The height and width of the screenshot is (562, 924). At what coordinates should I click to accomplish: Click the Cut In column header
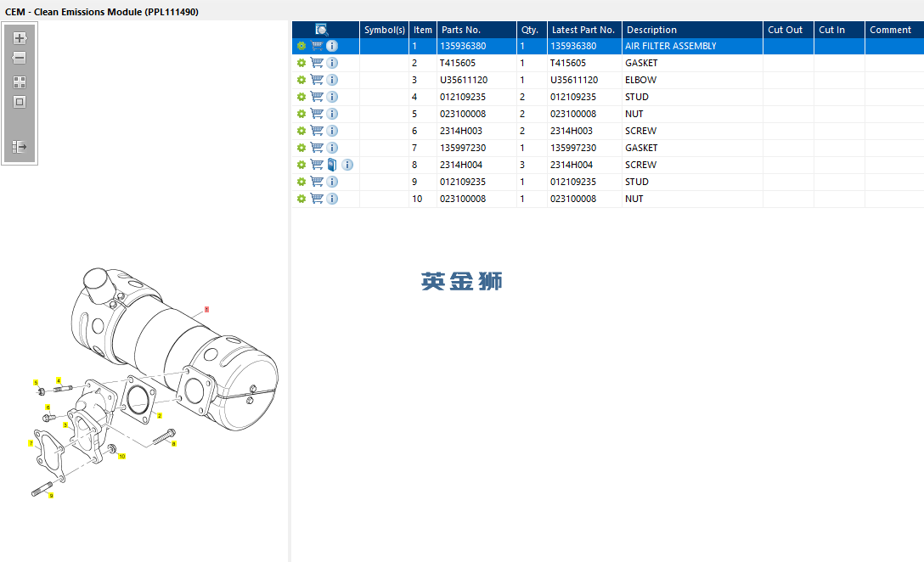pyautogui.click(x=839, y=30)
